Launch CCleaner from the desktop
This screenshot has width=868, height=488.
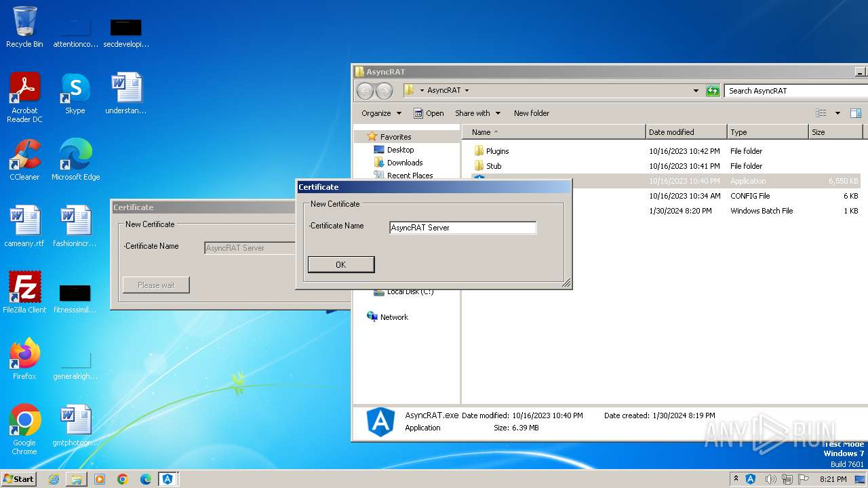point(24,159)
